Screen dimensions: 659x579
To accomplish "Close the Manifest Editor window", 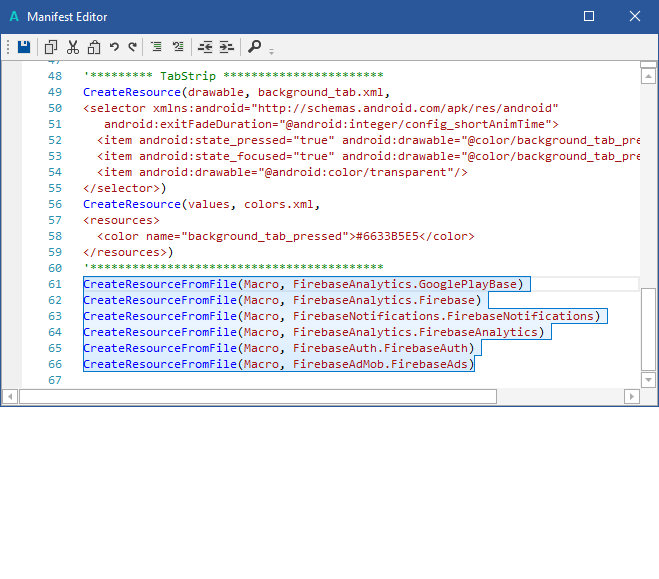I will click(635, 16).
